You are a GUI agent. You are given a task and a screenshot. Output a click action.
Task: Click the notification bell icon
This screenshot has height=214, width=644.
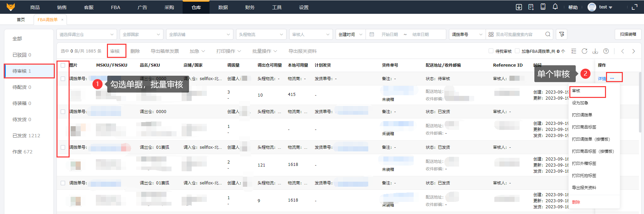[x=555, y=7]
